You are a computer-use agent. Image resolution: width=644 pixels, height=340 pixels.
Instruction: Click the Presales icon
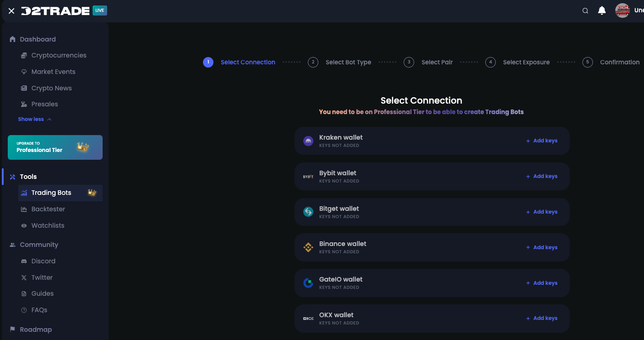coord(24,104)
